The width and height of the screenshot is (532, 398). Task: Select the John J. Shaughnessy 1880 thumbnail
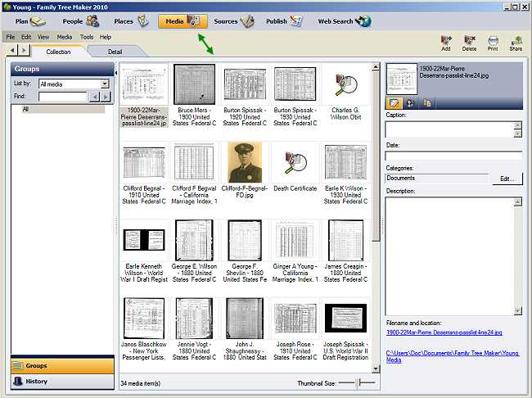pos(245,319)
